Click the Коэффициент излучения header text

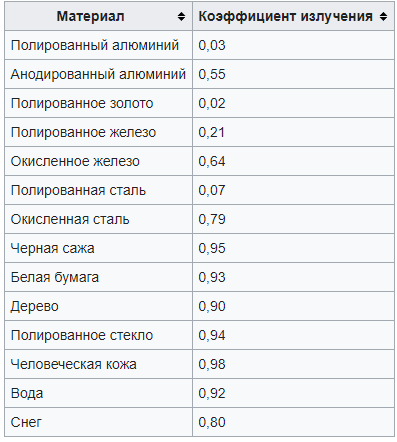pyautogui.click(x=285, y=16)
